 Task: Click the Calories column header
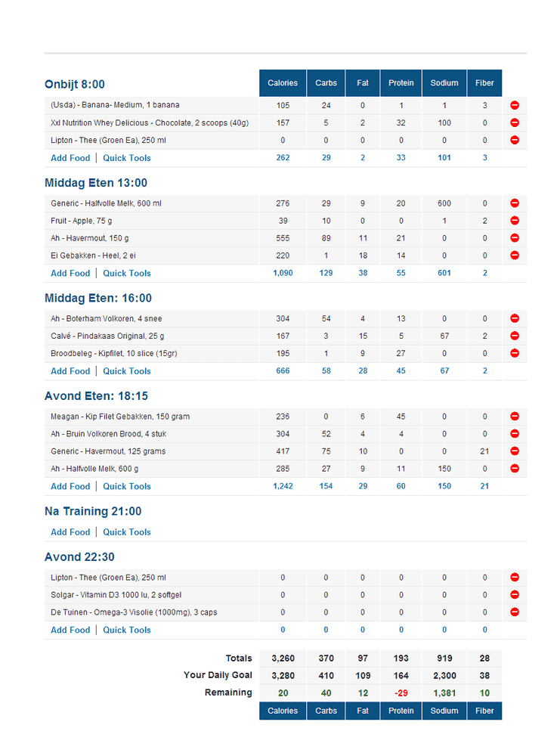pos(283,83)
